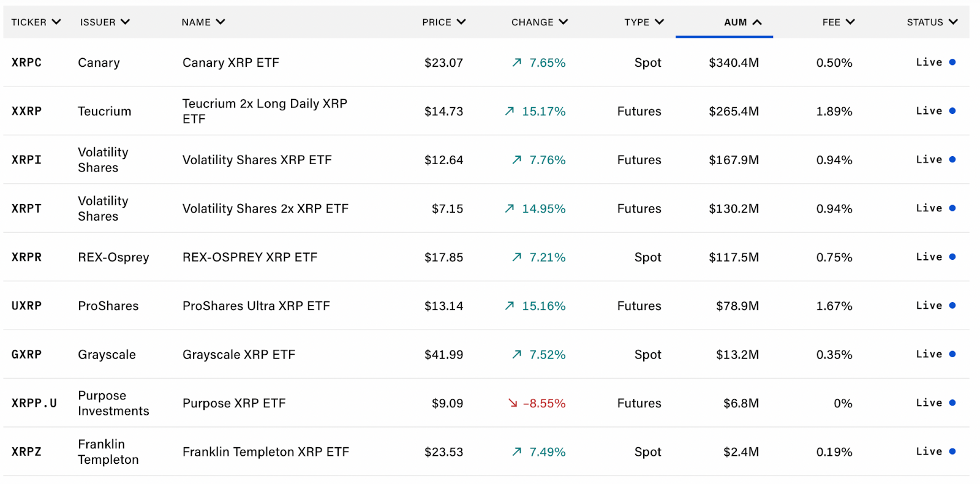This screenshot has width=980, height=484.
Task: Sort by the FEE column header
Action: coord(838,22)
